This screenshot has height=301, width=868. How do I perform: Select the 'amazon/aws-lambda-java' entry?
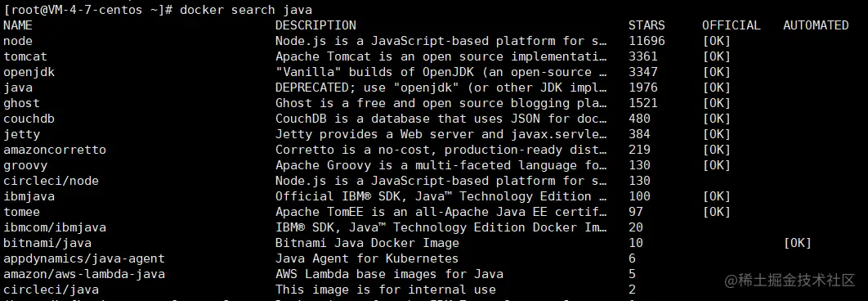(x=84, y=273)
